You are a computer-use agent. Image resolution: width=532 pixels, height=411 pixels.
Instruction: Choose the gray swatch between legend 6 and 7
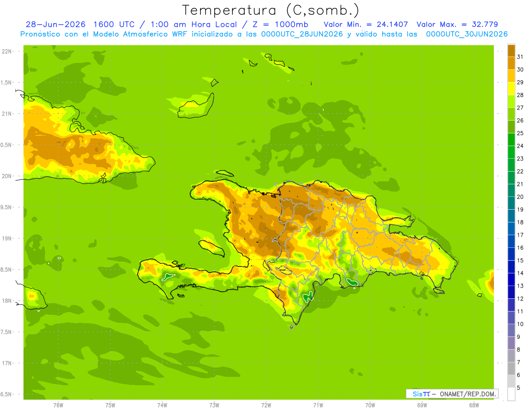pos(511,368)
